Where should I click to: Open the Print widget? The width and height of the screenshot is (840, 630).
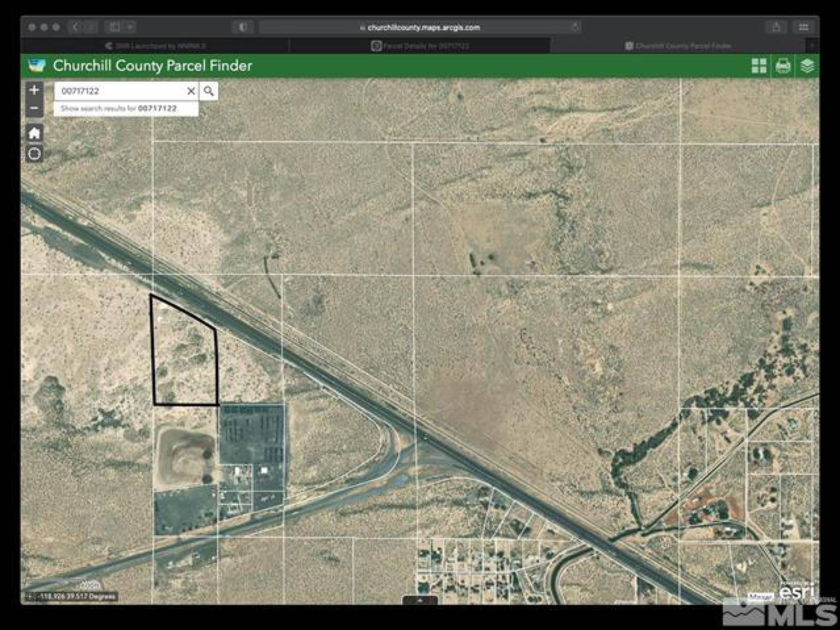point(783,66)
